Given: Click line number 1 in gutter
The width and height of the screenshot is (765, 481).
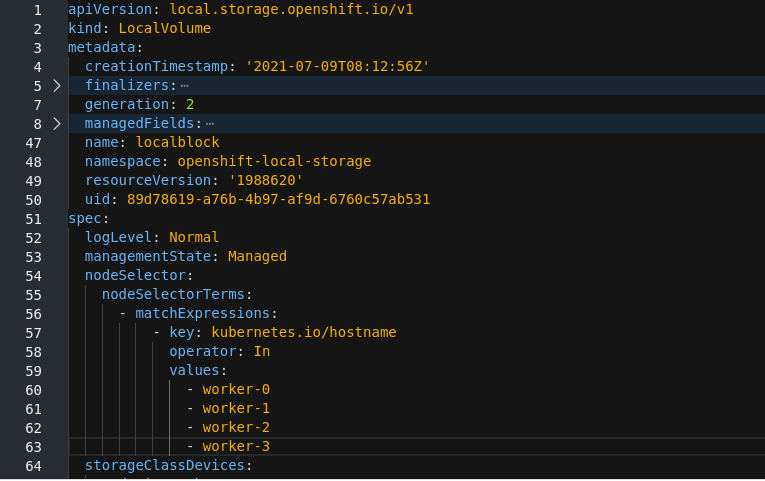Looking at the screenshot, I should 37,9.
